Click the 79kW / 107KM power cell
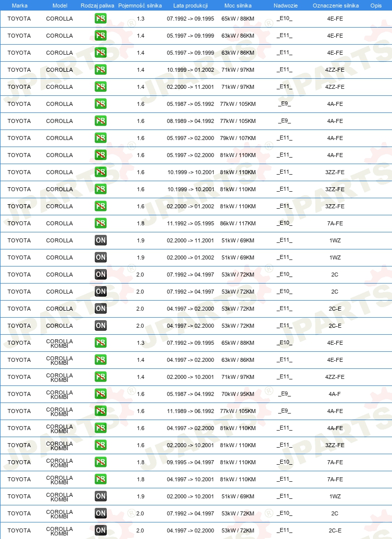392x539 pixels. coord(238,138)
